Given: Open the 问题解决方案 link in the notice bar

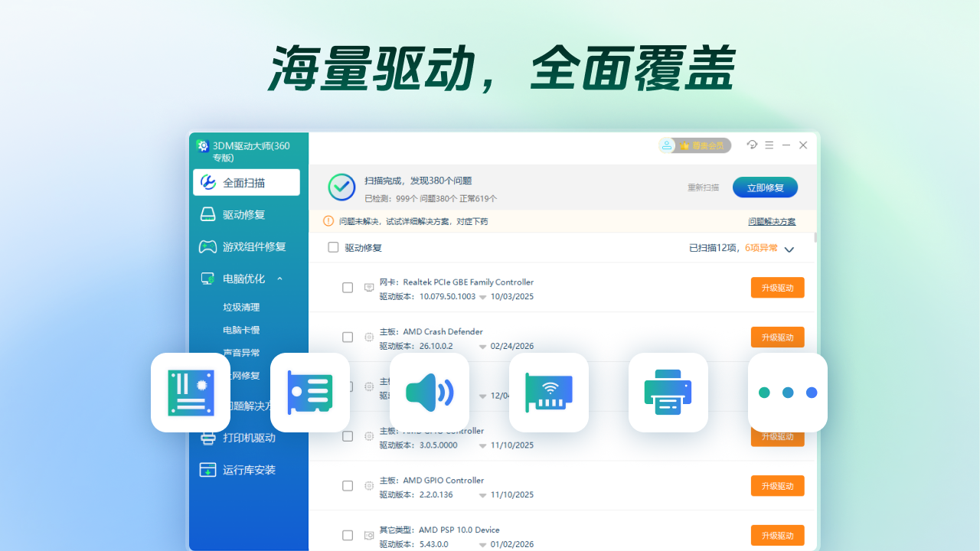Looking at the screenshot, I should 772,221.
